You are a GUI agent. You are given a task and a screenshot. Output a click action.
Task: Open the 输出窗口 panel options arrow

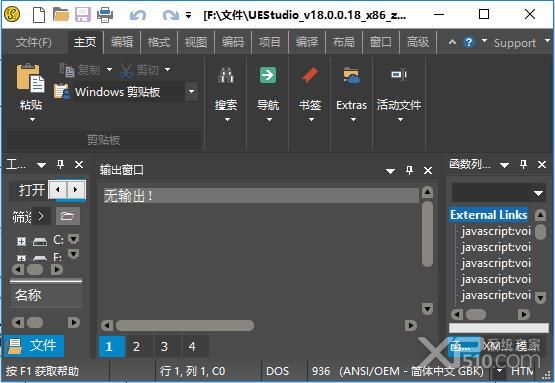(390, 171)
